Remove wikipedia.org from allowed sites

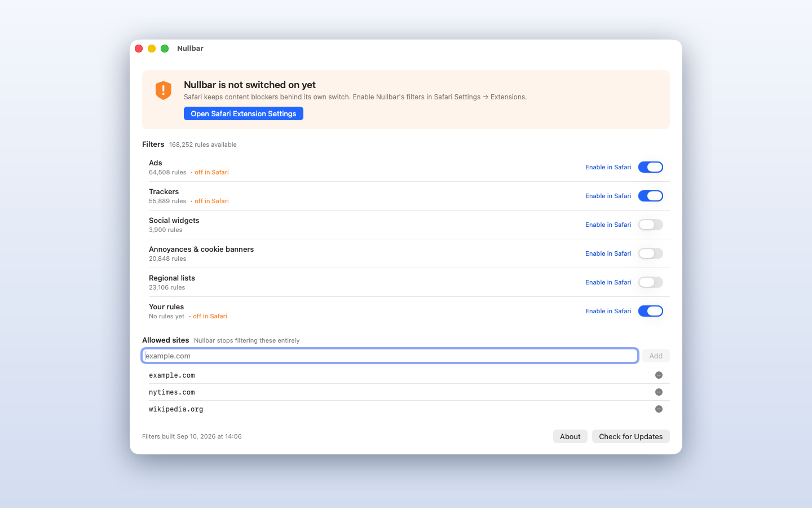(x=659, y=409)
